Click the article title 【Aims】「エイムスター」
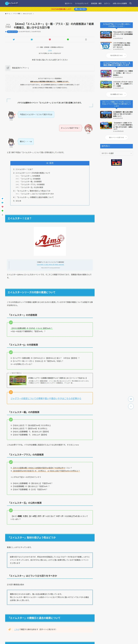The image size is (138, 644). coord(54,26)
